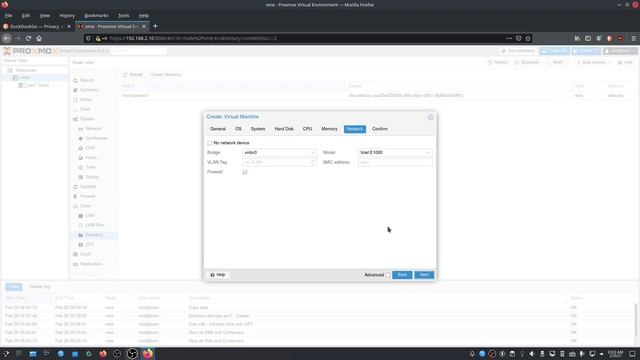This screenshot has width=640, height=360.
Task: Open LVM-Thin in the node sidebar
Action: click(x=94, y=226)
